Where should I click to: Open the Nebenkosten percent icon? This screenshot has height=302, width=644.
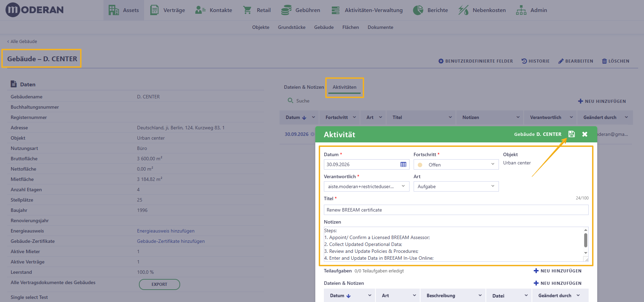[x=463, y=10]
